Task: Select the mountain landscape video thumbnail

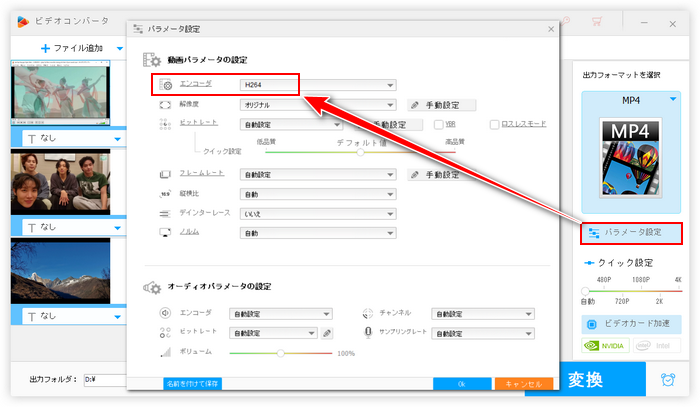Action: (x=60, y=271)
